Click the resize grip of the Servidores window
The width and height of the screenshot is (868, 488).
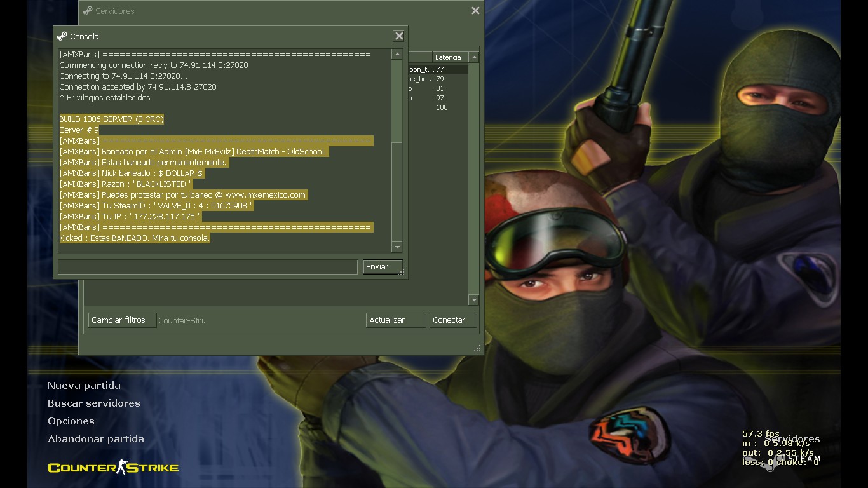tap(477, 348)
